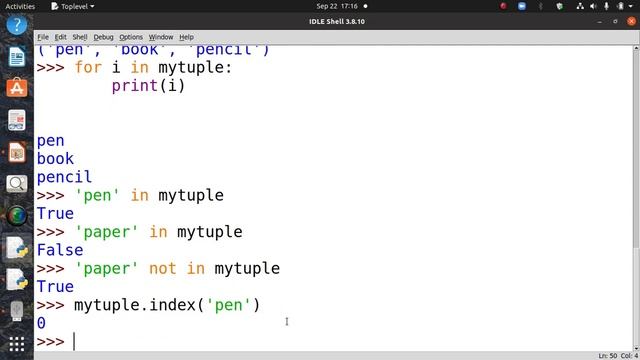Click the battery status tray icon

[620, 6]
